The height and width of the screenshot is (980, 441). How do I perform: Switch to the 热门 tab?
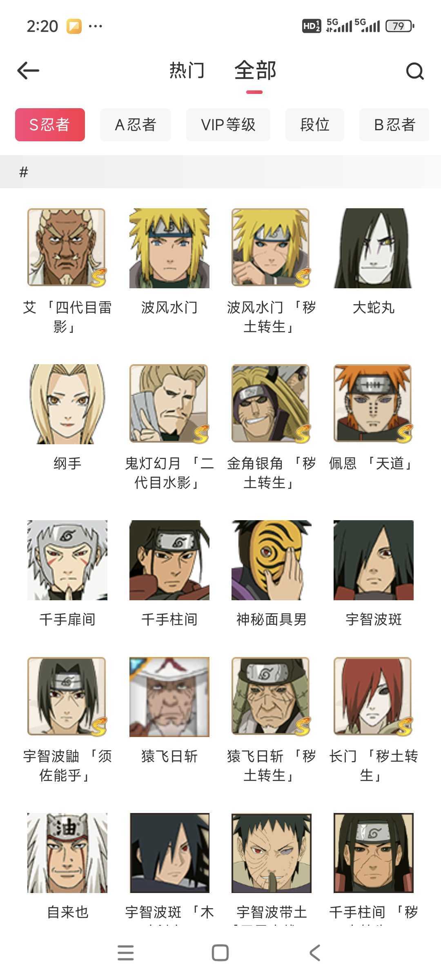(x=187, y=70)
